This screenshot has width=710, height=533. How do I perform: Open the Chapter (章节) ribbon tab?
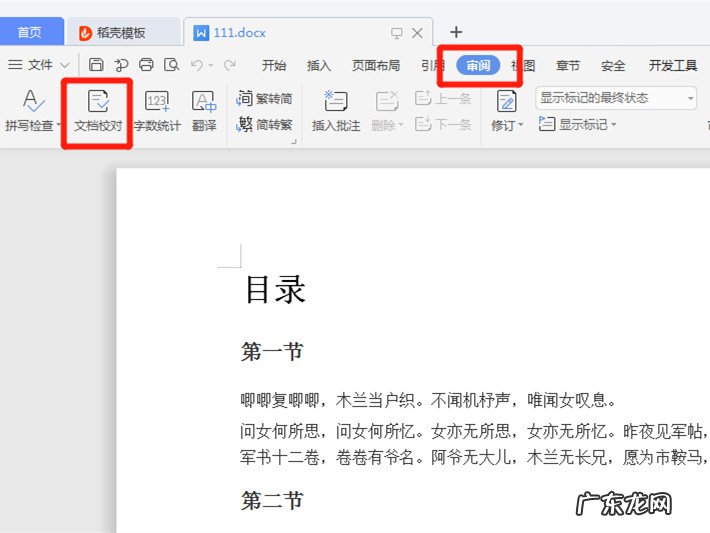point(568,66)
